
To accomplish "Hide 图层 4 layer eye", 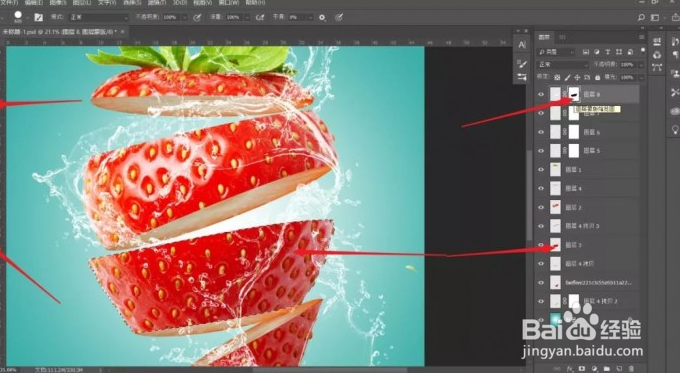I will 541,188.
